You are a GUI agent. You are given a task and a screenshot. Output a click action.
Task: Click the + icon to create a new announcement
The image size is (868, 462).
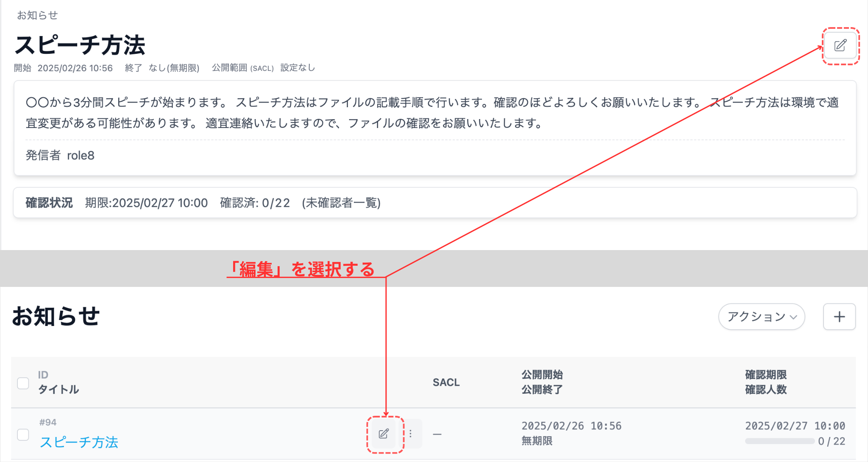coord(839,317)
